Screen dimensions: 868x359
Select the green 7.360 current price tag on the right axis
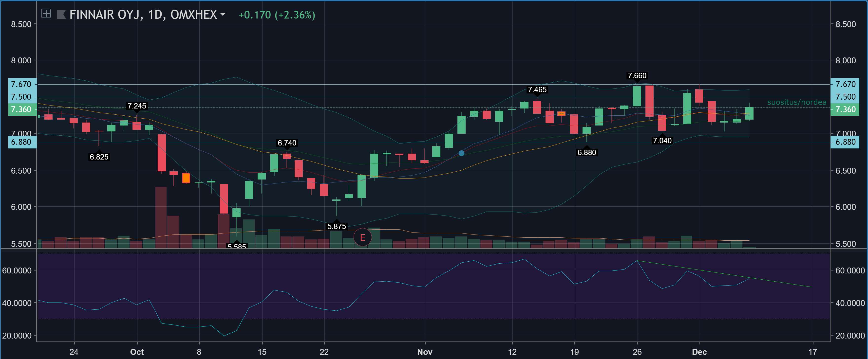click(845, 109)
